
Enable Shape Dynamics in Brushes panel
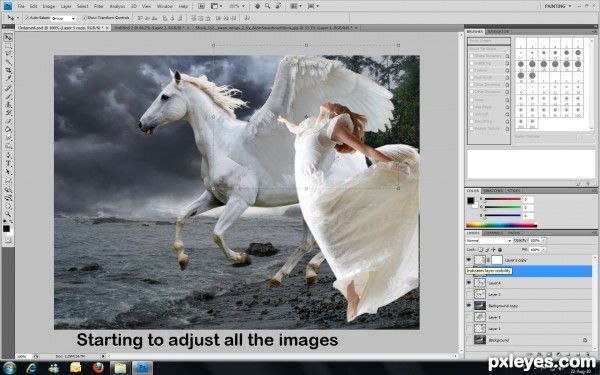click(x=472, y=56)
